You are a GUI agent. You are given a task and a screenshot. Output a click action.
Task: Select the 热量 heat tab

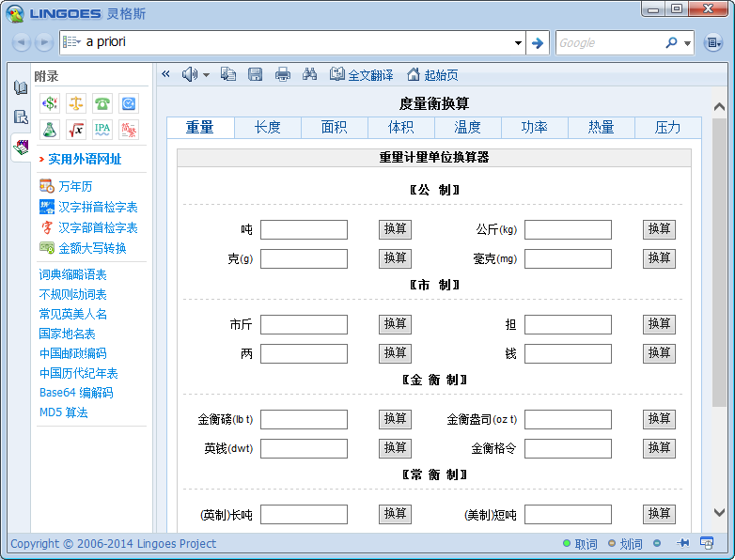coord(601,128)
